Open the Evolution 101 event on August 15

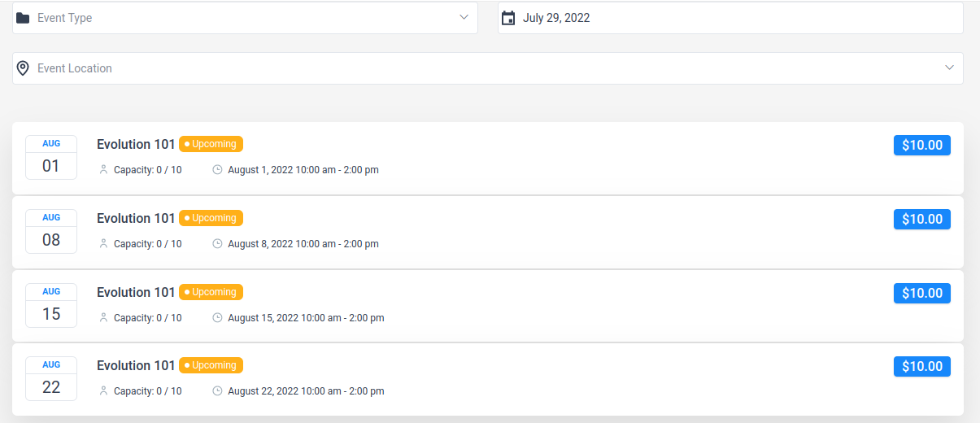[136, 292]
